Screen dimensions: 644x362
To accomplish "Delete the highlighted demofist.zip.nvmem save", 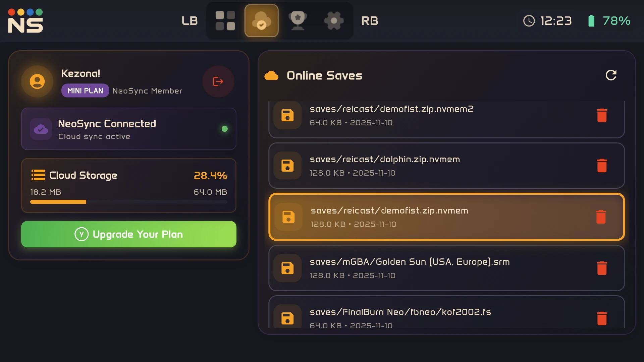I will point(601,217).
